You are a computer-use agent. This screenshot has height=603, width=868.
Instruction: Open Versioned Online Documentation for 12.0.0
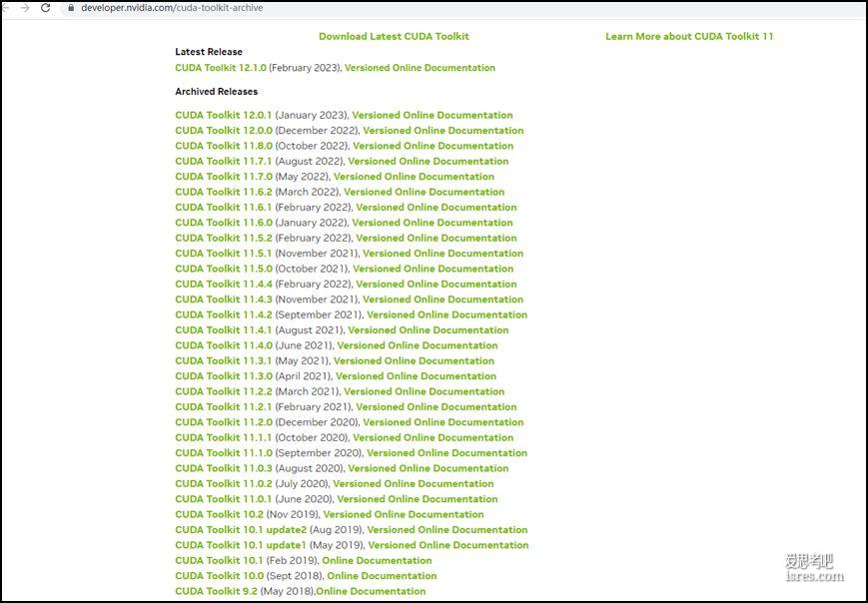click(x=443, y=131)
